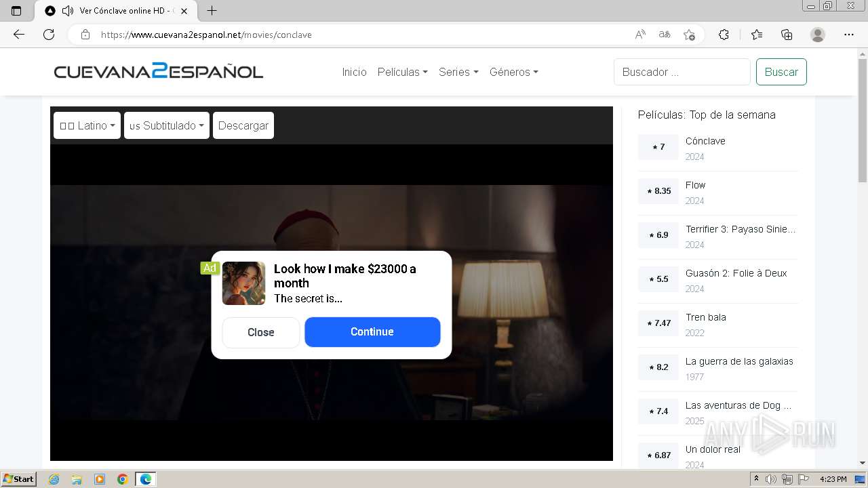Click the network tray icon
The width and height of the screenshot is (868, 488).
click(x=787, y=479)
